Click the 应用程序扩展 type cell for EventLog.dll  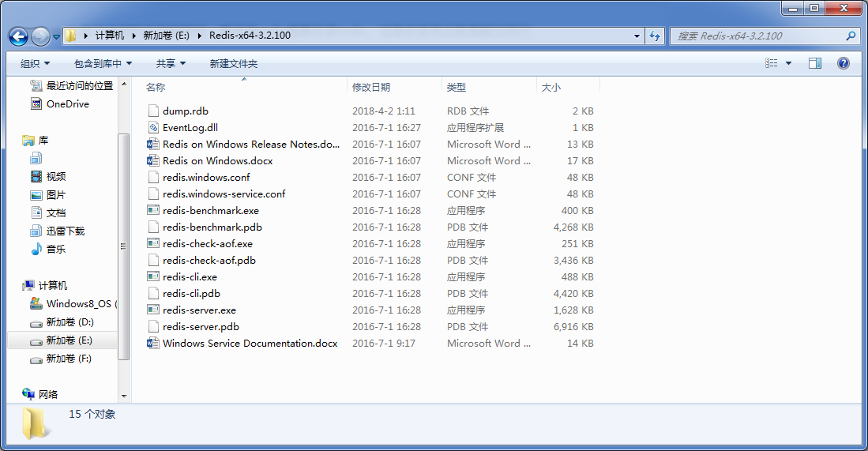click(475, 127)
